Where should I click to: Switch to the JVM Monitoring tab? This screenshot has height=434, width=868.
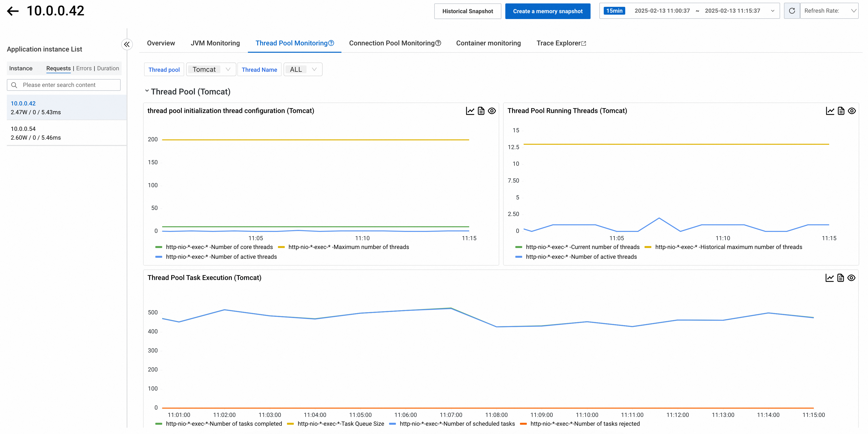(215, 43)
